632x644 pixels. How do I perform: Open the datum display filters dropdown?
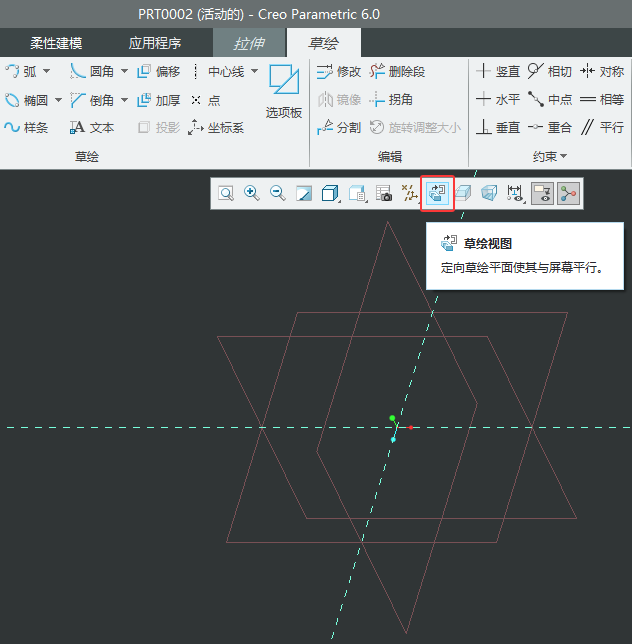[x=410, y=193]
